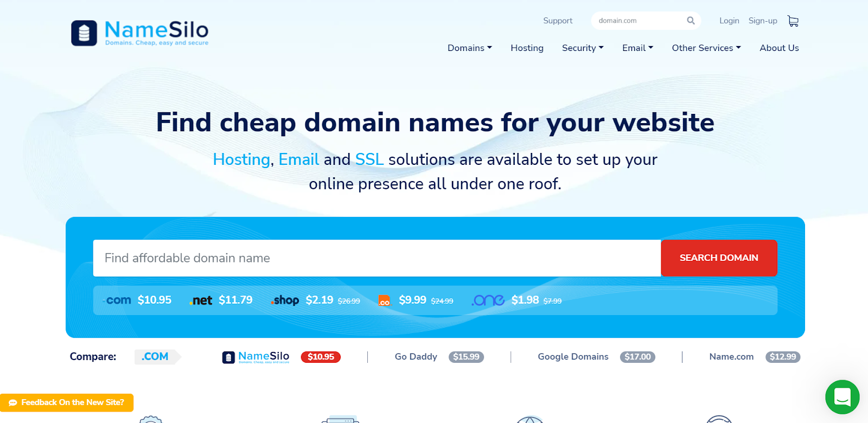
Task: Open the green live chat bubble
Action: pyautogui.click(x=842, y=397)
